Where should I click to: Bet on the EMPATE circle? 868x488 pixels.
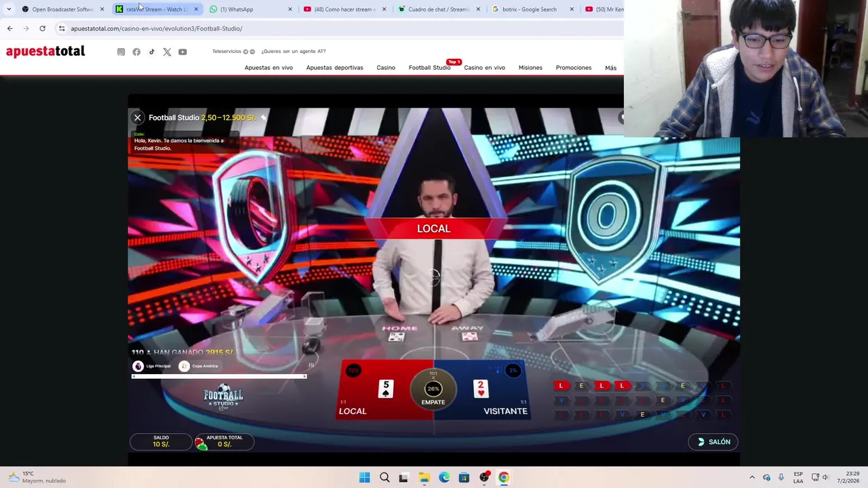click(x=433, y=389)
